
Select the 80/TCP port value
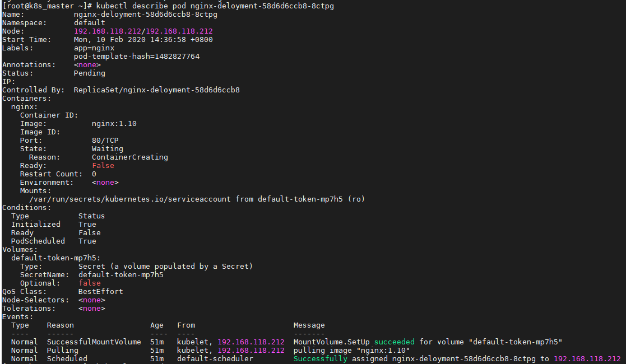pyautogui.click(x=105, y=141)
